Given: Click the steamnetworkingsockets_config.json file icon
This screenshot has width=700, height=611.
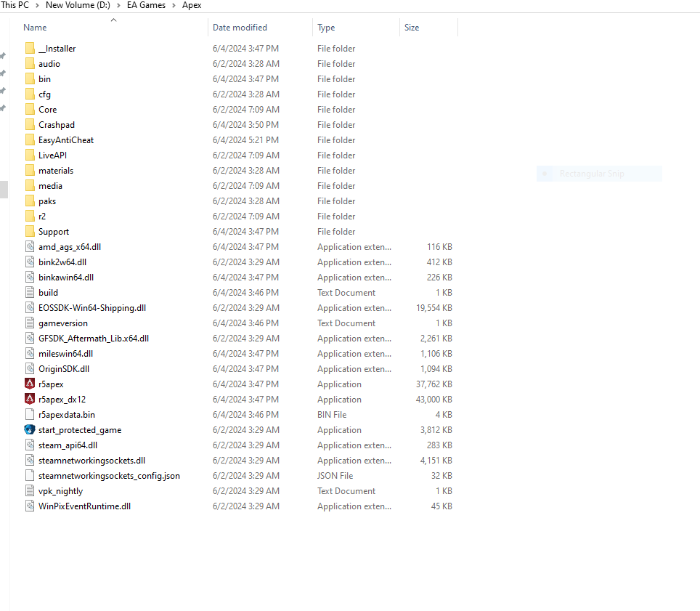Looking at the screenshot, I should coord(30,475).
